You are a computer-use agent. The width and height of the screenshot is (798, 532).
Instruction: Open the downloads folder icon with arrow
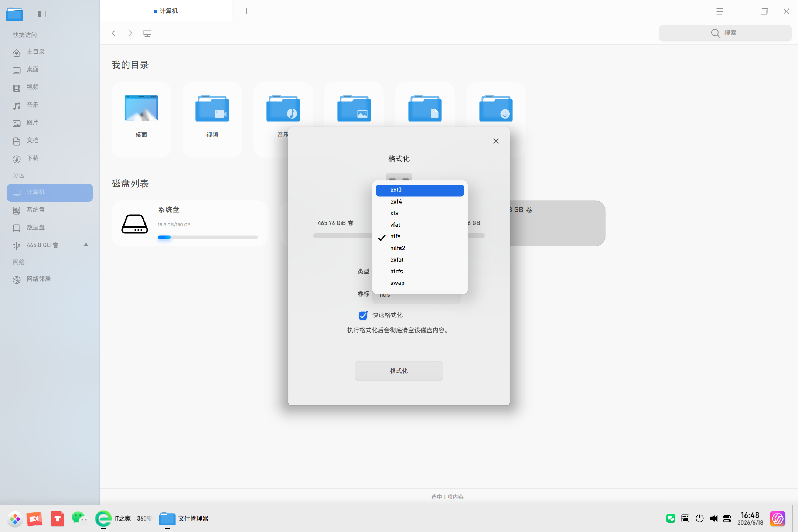tap(496, 108)
